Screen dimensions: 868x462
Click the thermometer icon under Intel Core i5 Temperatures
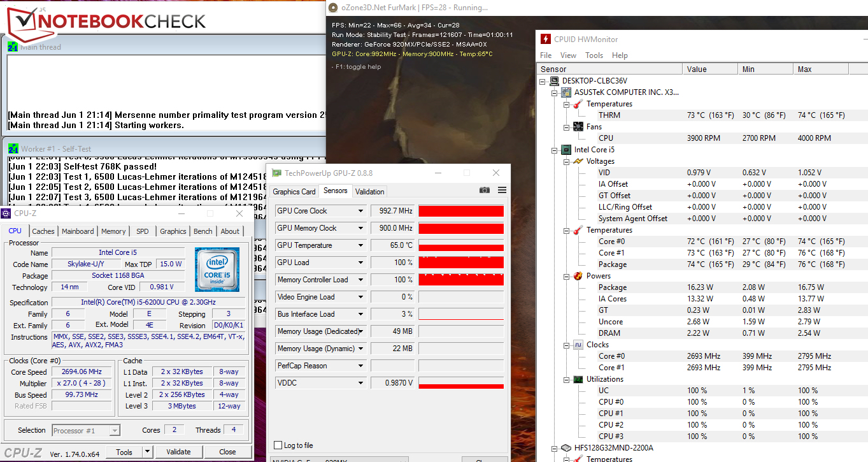click(x=578, y=230)
